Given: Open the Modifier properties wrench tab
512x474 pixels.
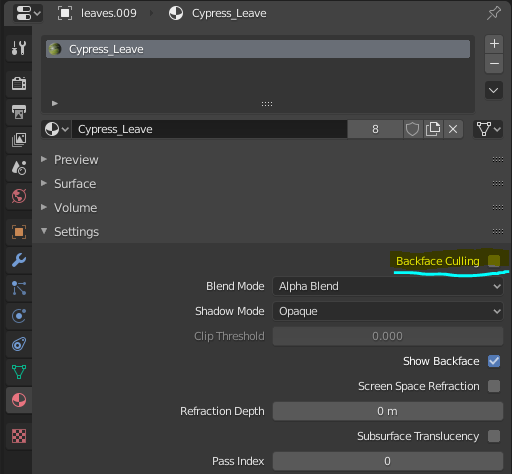Looking at the screenshot, I should pos(19,260).
